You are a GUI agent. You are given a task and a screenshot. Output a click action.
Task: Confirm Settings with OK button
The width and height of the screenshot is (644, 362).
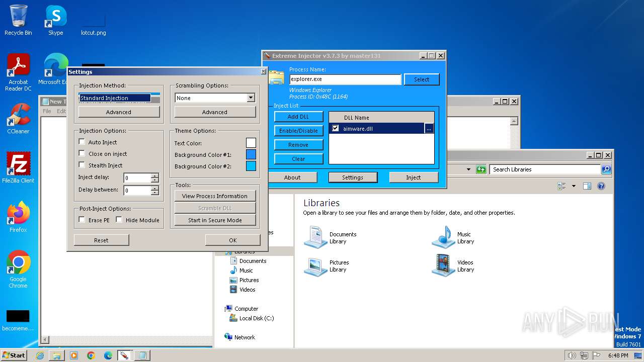[232, 240]
